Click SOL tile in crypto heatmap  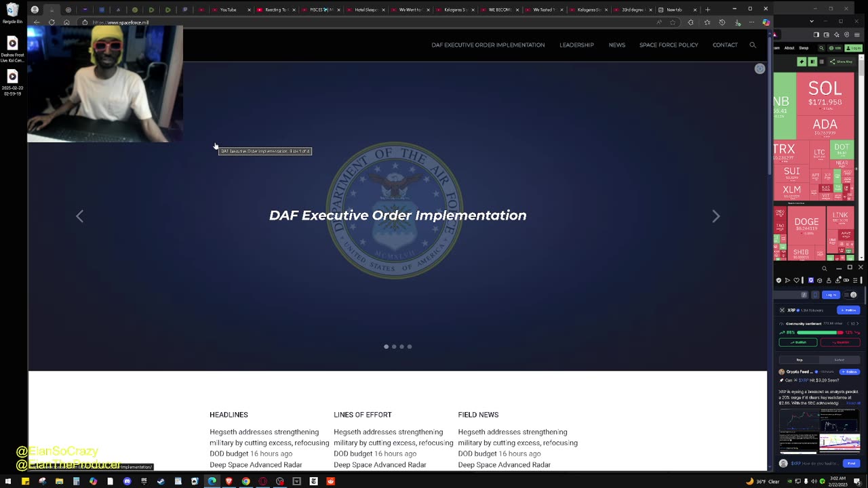[825, 94]
